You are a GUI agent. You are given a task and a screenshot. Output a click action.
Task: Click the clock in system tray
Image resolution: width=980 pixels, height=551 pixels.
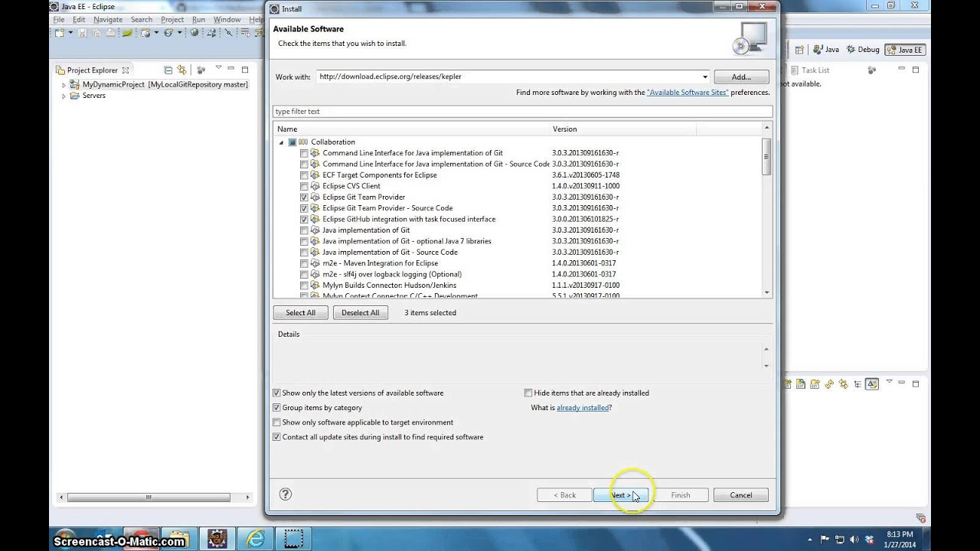tap(900, 539)
